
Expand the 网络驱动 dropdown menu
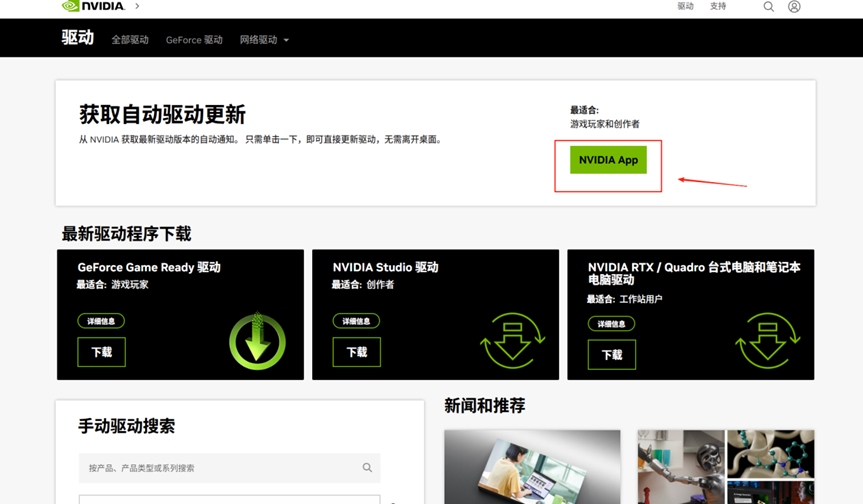pos(264,40)
